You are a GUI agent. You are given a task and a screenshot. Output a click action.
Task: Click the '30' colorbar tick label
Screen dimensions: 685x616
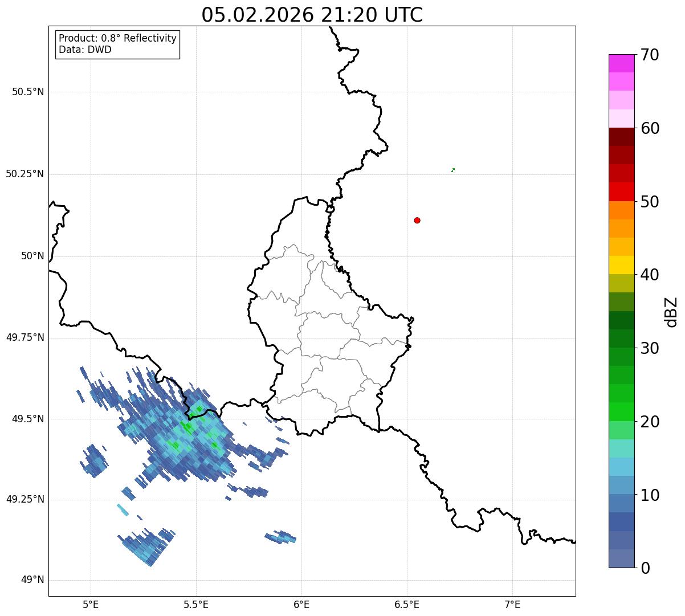[650, 348]
